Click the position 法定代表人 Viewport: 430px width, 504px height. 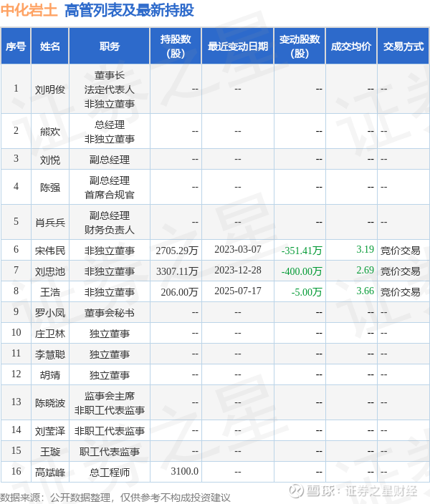pyautogui.click(x=110, y=89)
